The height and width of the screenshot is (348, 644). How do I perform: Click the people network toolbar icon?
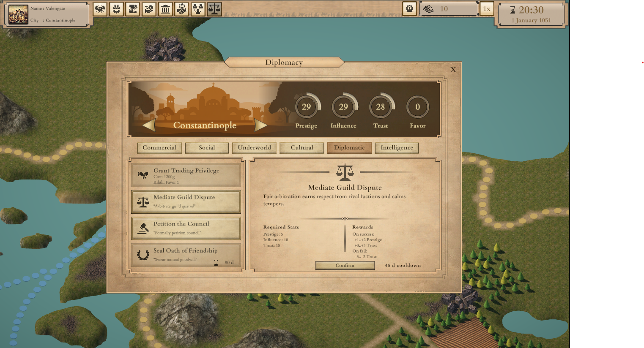(198, 9)
